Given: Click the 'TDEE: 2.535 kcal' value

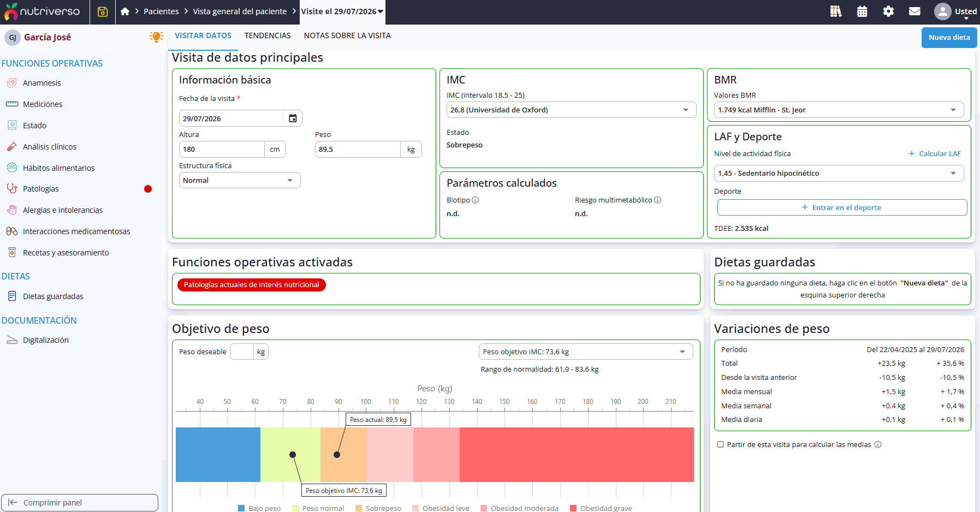Looking at the screenshot, I should tap(741, 228).
